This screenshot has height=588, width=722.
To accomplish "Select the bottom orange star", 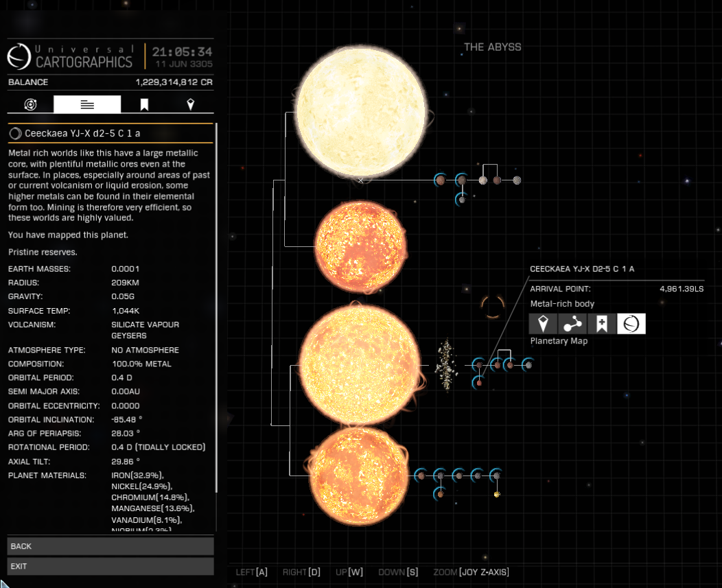I will pos(359,475).
